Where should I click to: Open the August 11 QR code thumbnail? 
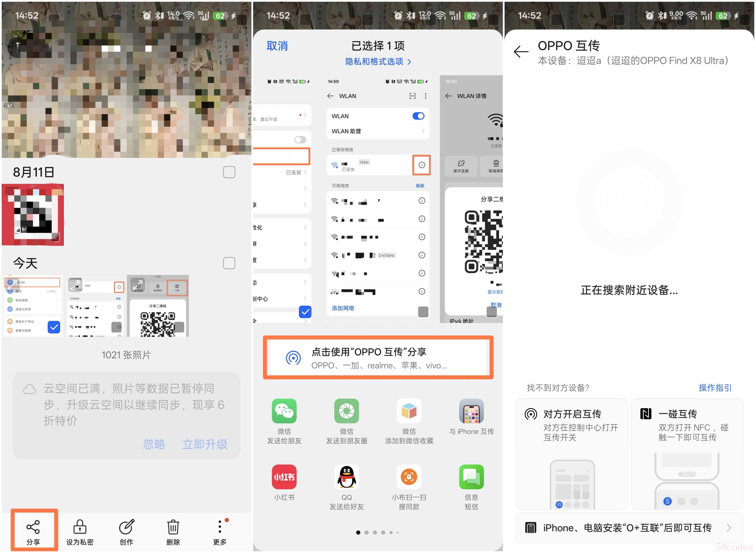pyautogui.click(x=33, y=215)
